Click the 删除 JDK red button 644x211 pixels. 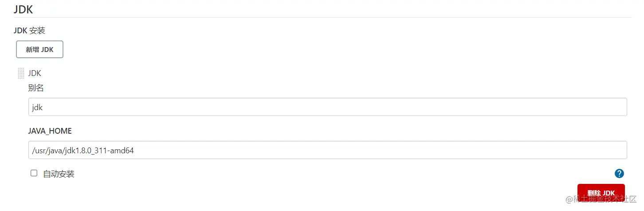click(x=601, y=193)
